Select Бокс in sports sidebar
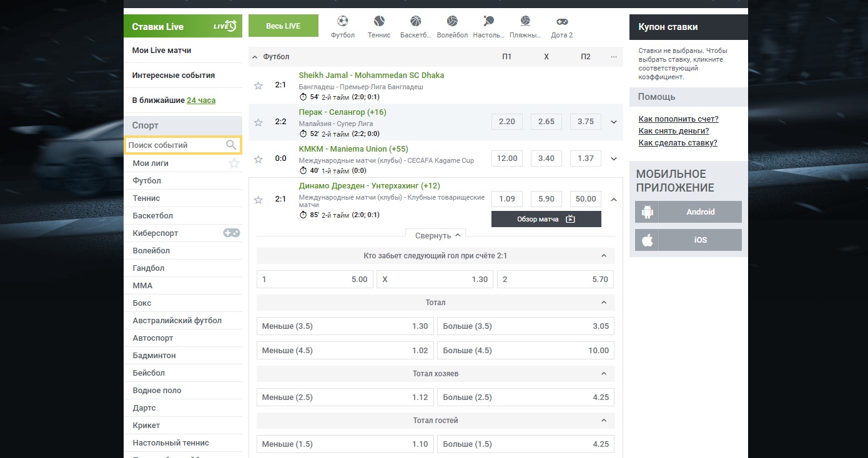The image size is (868, 458). (x=142, y=303)
